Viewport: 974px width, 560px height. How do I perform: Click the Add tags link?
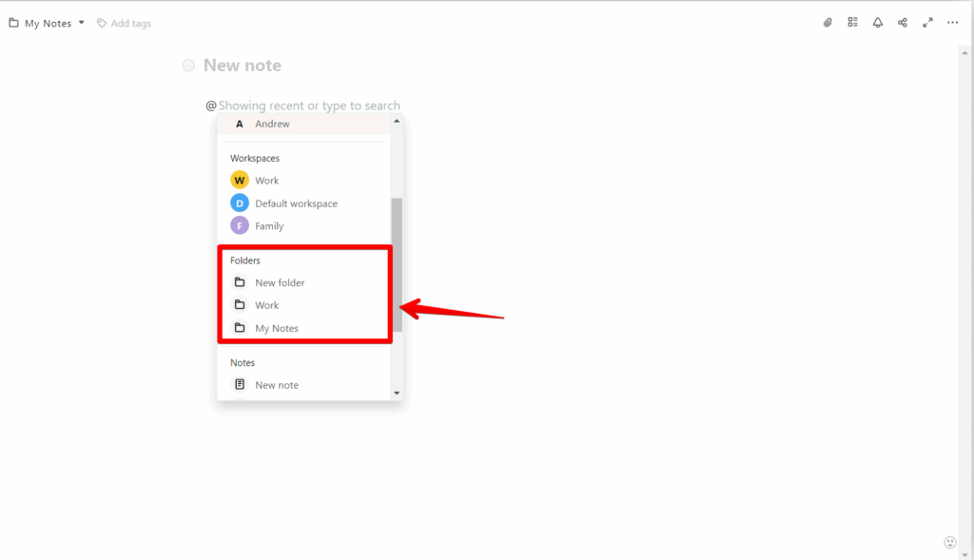point(130,24)
